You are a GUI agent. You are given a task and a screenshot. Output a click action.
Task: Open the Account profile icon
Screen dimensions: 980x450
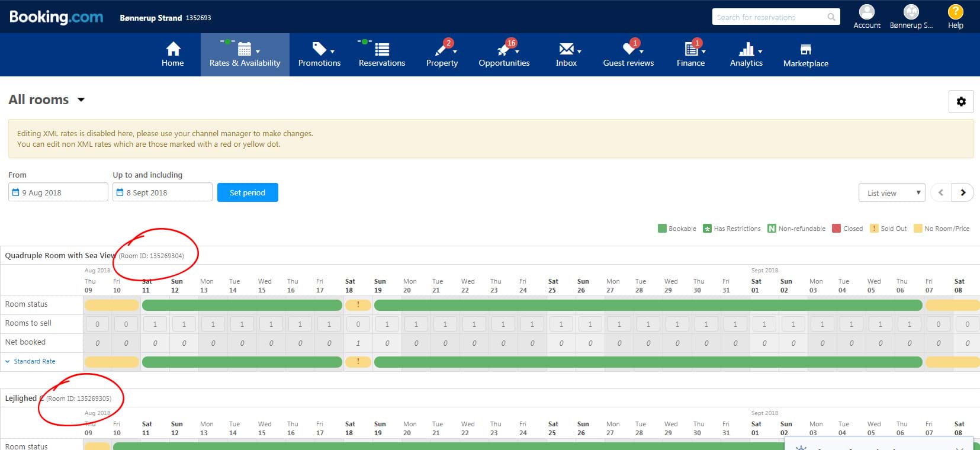click(x=867, y=12)
